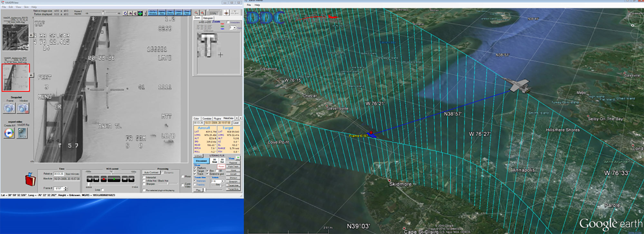Enable the Sharpen checkbox

tap(144, 184)
